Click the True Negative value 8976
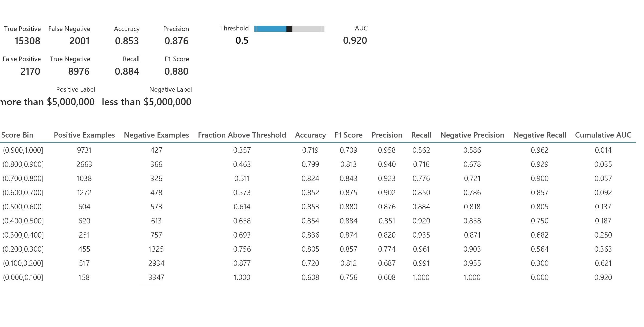The width and height of the screenshot is (644, 327). pos(79,71)
